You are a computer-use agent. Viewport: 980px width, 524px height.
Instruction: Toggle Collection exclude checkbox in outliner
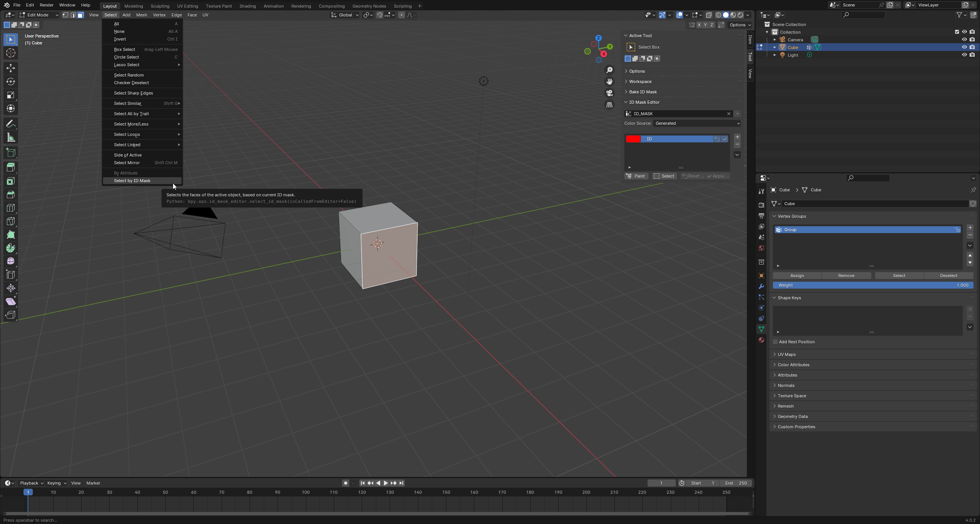[x=957, y=32]
